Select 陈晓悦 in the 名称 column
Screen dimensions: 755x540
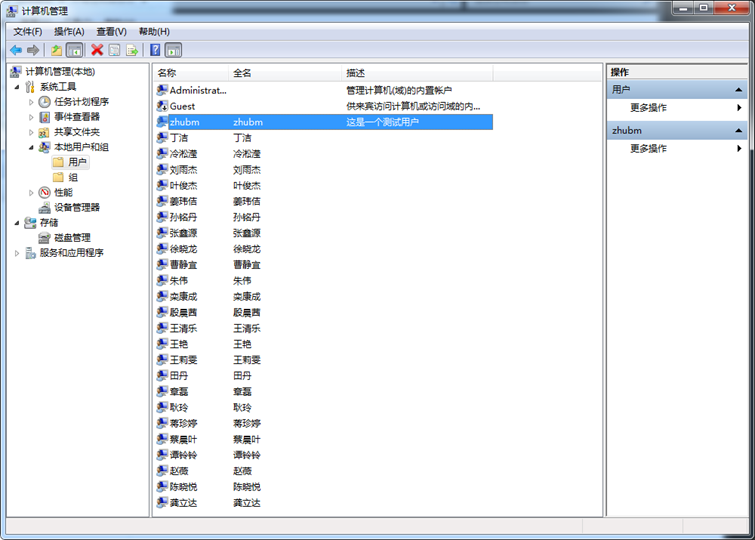(183, 487)
